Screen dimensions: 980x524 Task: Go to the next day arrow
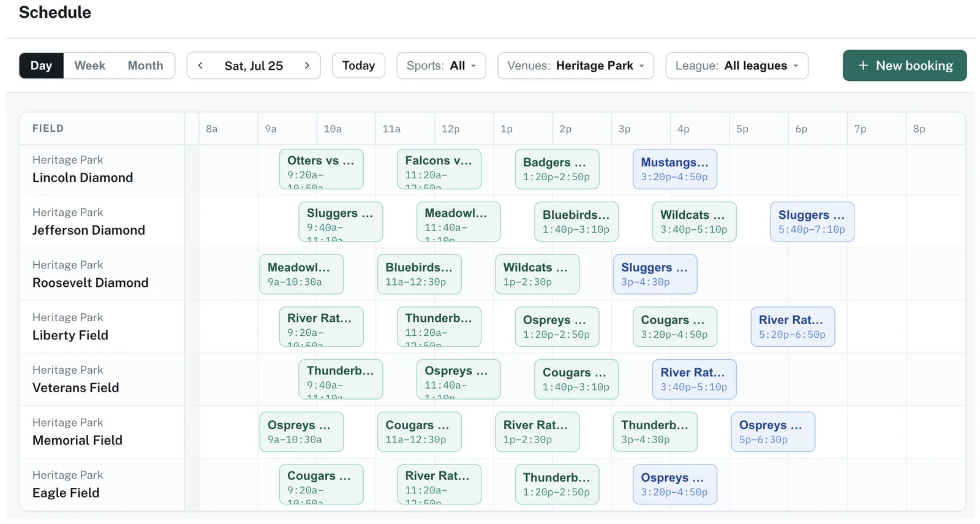tap(307, 66)
